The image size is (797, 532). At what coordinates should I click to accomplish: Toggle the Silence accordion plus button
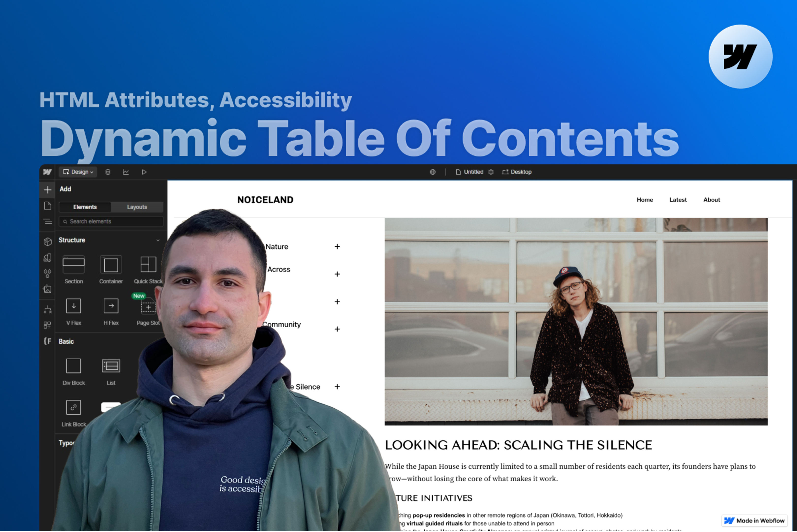[x=337, y=387]
